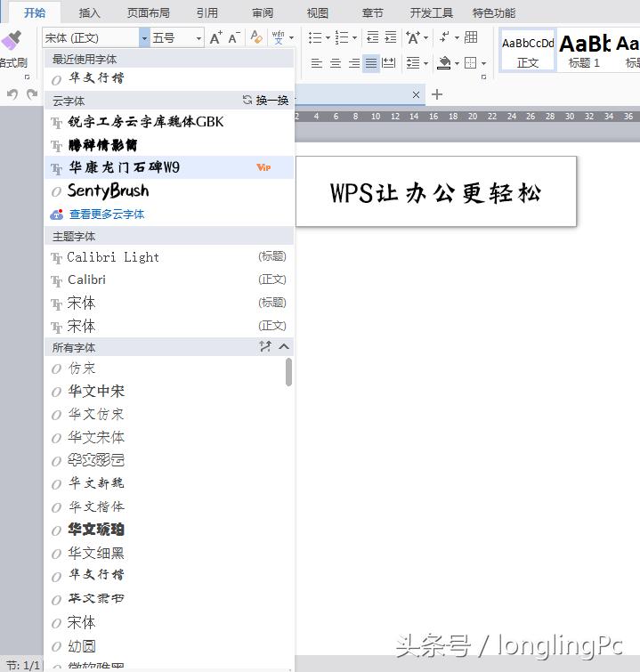Select 锐字工房云字库魏体GBK font

[169, 122]
